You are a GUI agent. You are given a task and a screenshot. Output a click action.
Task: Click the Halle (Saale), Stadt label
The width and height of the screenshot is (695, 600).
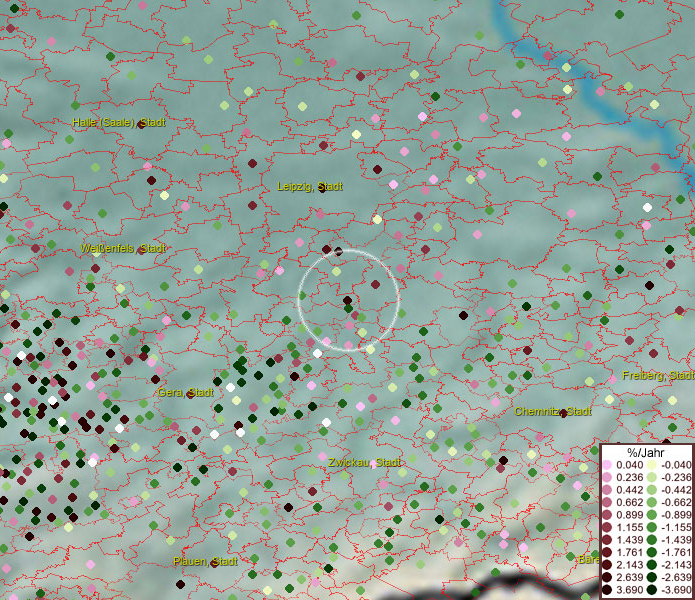coord(119,122)
